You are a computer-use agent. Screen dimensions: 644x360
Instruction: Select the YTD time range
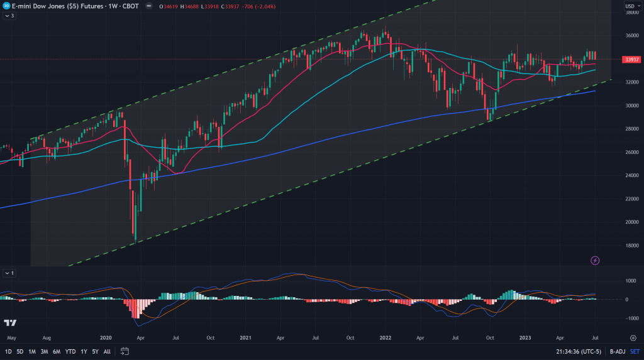69,352
